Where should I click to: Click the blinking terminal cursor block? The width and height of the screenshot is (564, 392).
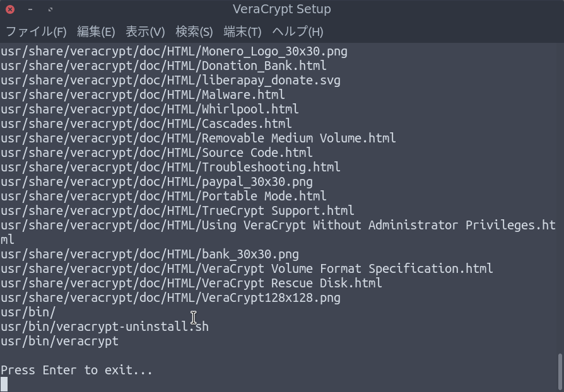pos(5,384)
